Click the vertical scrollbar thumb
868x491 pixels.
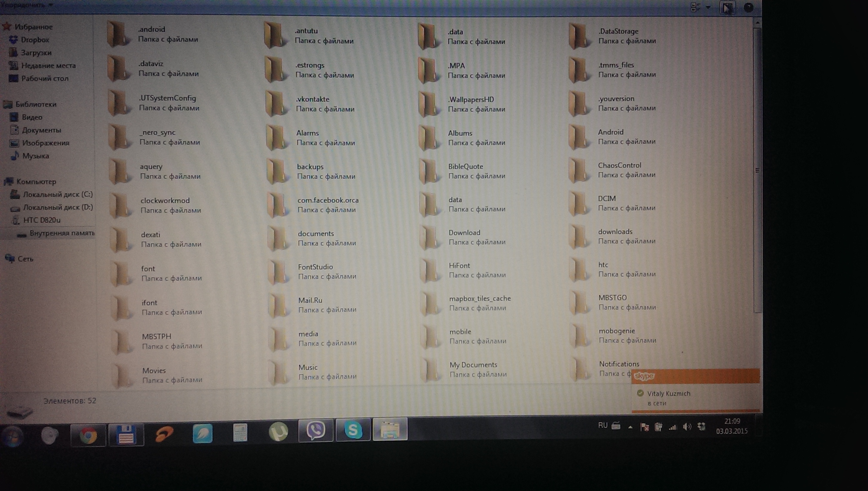[x=757, y=170]
